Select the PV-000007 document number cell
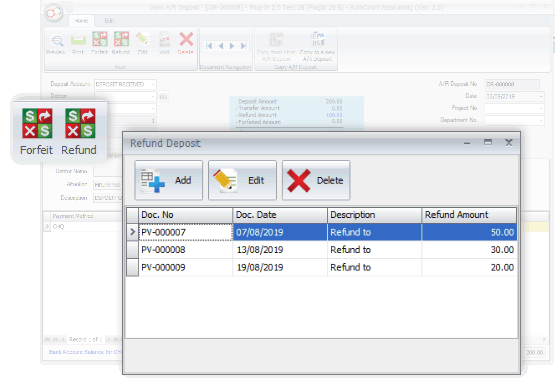Image resolution: width=555 pixels, height=388 pixels. 185,232
